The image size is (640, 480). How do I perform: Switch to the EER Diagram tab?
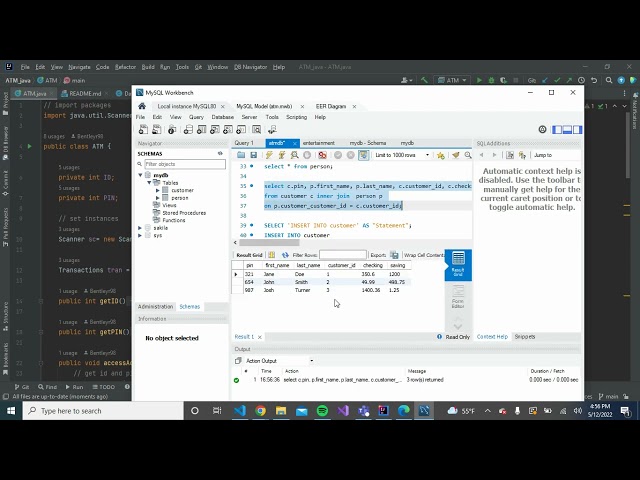[x=331, y=106]
